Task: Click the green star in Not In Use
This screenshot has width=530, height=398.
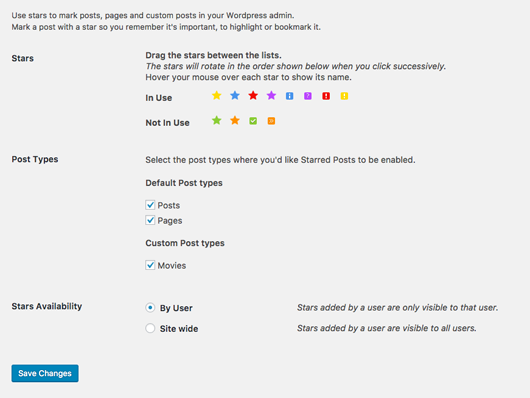Action: (x=217, y=120)
